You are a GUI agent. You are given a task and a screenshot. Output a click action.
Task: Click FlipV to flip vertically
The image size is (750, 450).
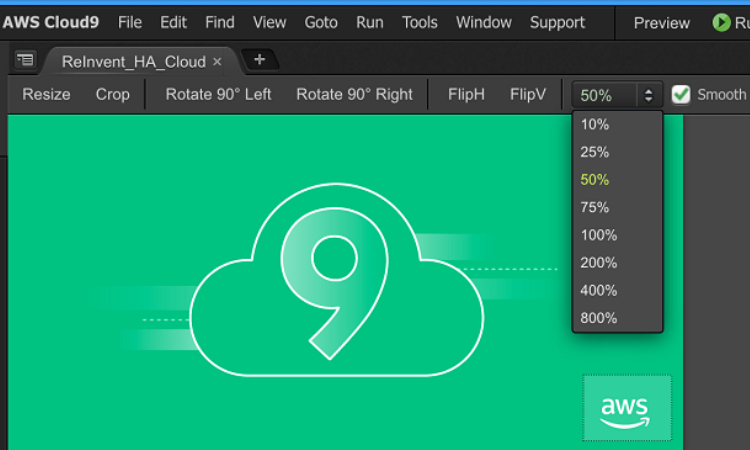tap(528, 94)
